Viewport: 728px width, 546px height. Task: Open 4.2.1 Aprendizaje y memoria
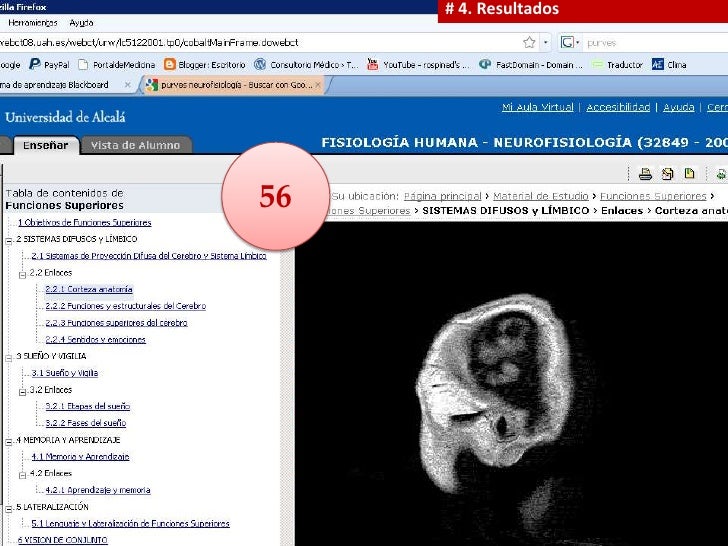pyautogui.click(x=98, y=490)
